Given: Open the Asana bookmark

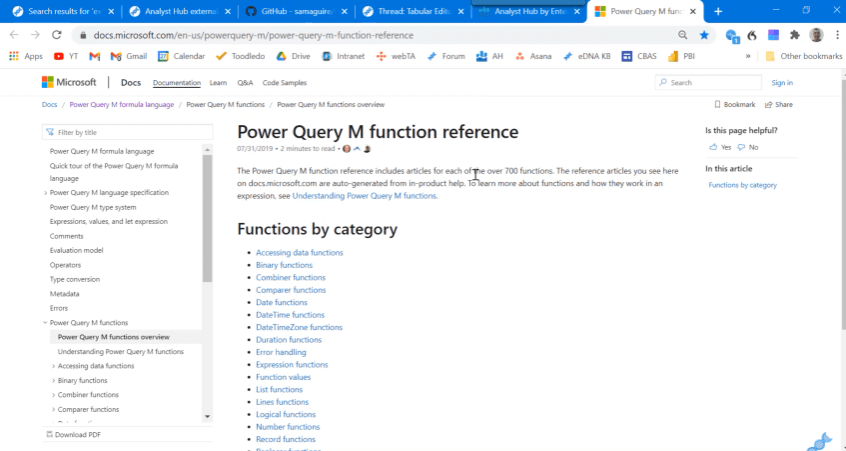Looking at the screenshot, I should click(533, 56).
